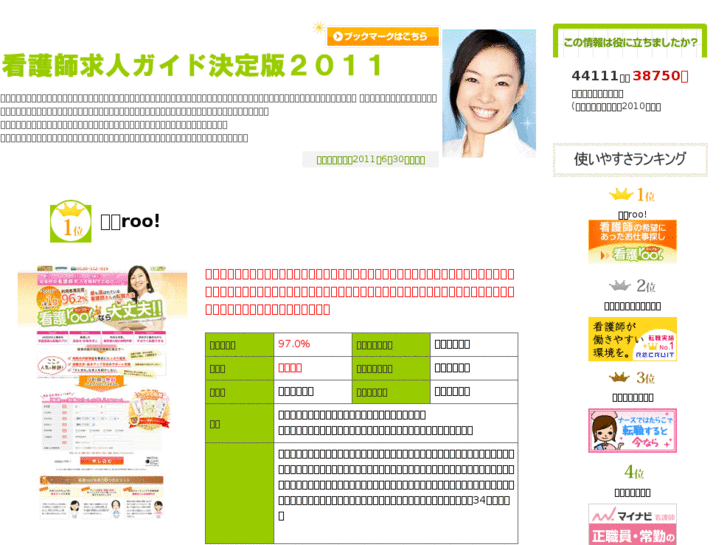
Task: Click the green number 1 crown rank badge
Action: point(70,221)
